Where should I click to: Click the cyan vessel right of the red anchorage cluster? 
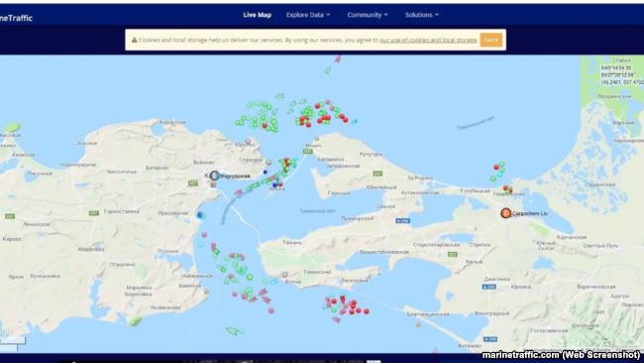(354, 122)
